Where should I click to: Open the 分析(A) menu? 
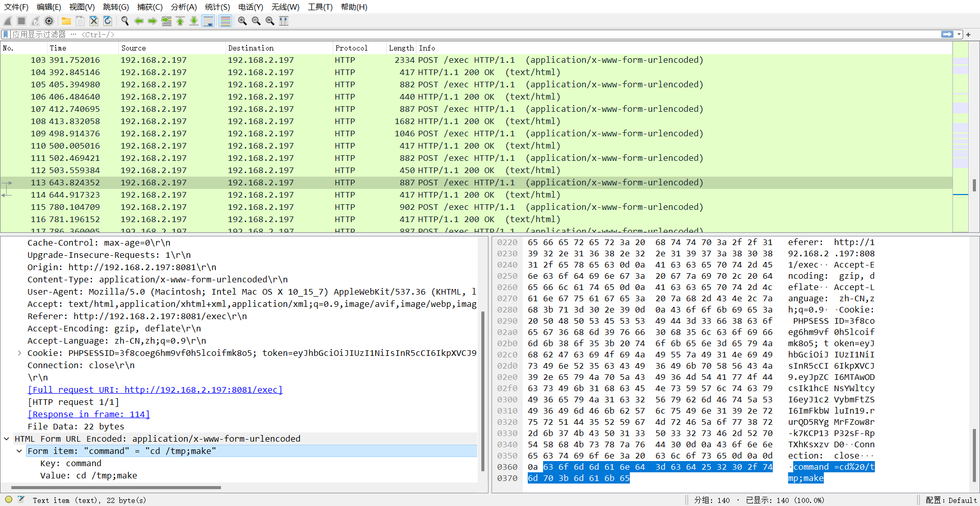184,7
